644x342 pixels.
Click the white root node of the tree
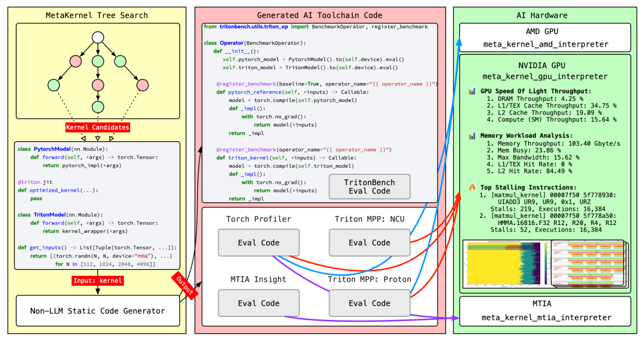98,38
